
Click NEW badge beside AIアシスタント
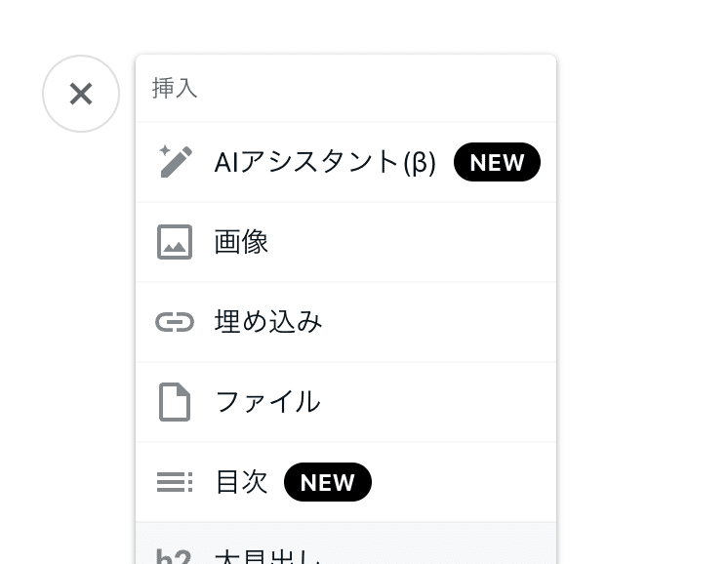pos(497,163)
